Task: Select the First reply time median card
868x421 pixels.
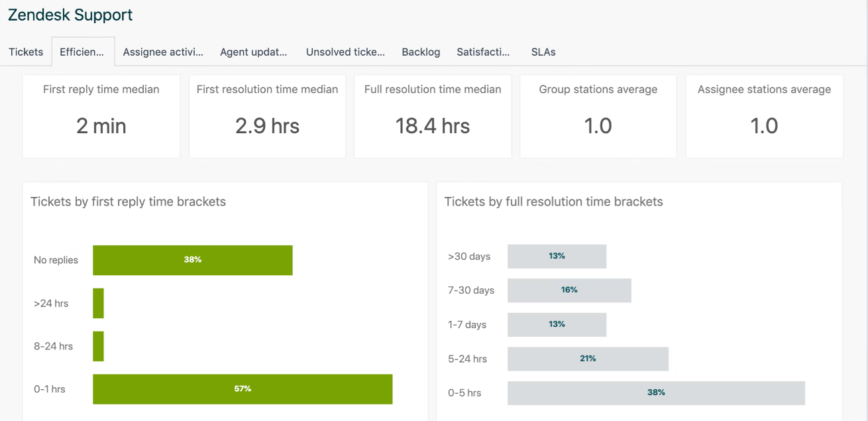Action: 101,116
